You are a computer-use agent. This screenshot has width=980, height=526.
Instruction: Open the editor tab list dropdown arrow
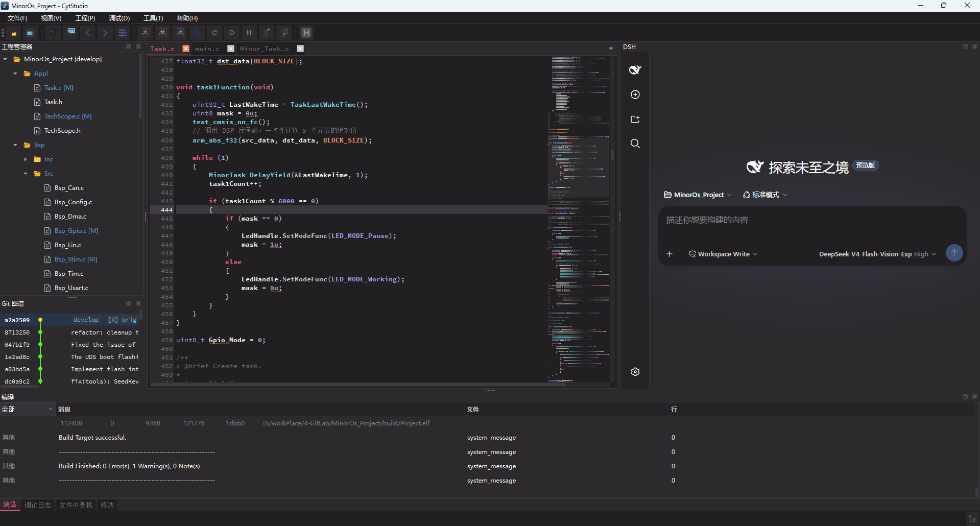[x=611, y=49]
